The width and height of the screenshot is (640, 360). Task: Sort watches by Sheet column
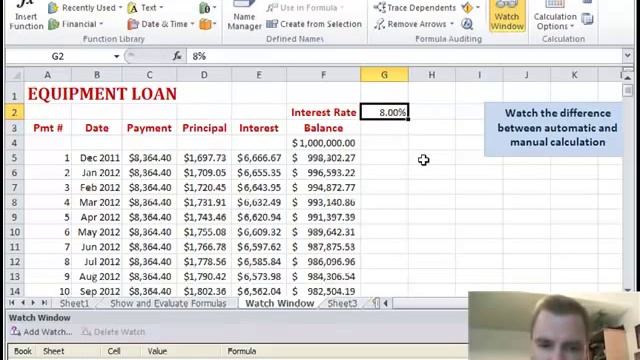point(53,351)
